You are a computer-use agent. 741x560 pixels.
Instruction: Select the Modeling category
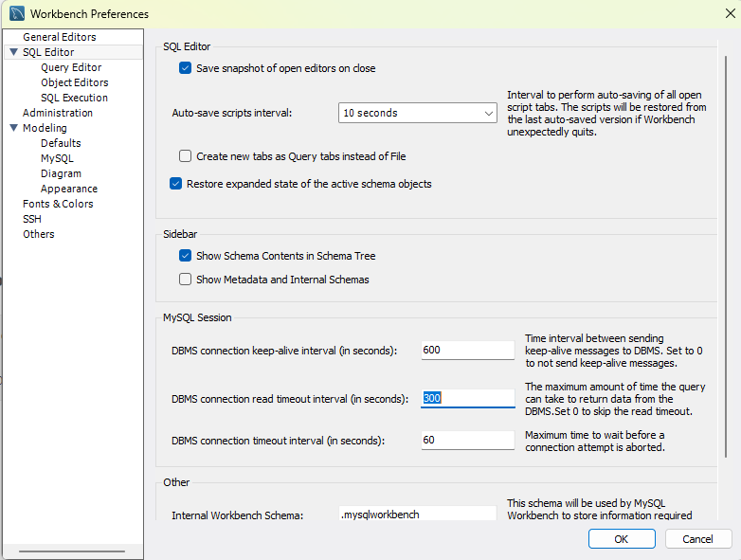(x=45, y=128)
